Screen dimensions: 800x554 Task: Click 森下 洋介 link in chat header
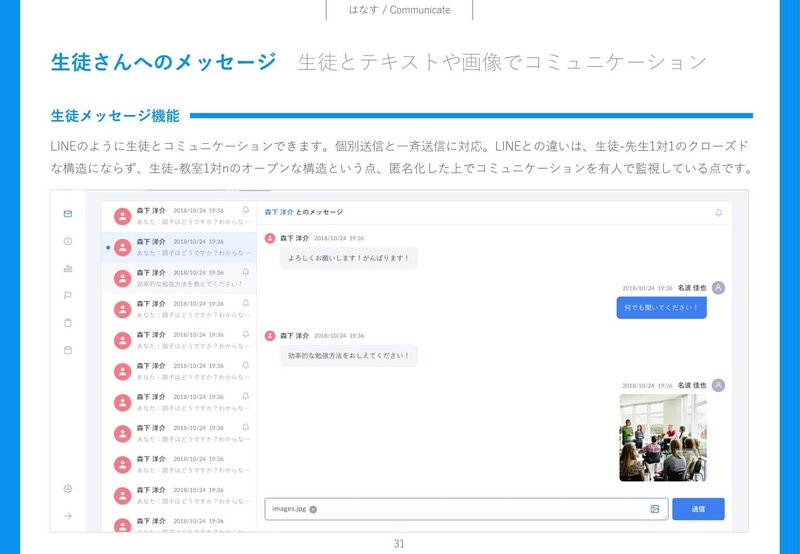[279, 212]
